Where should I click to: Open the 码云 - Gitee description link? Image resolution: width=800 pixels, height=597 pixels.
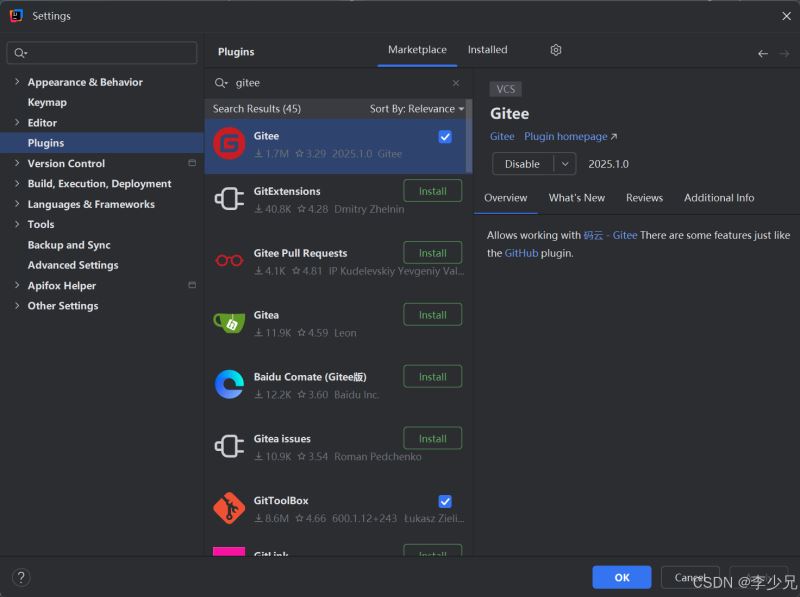610,235
